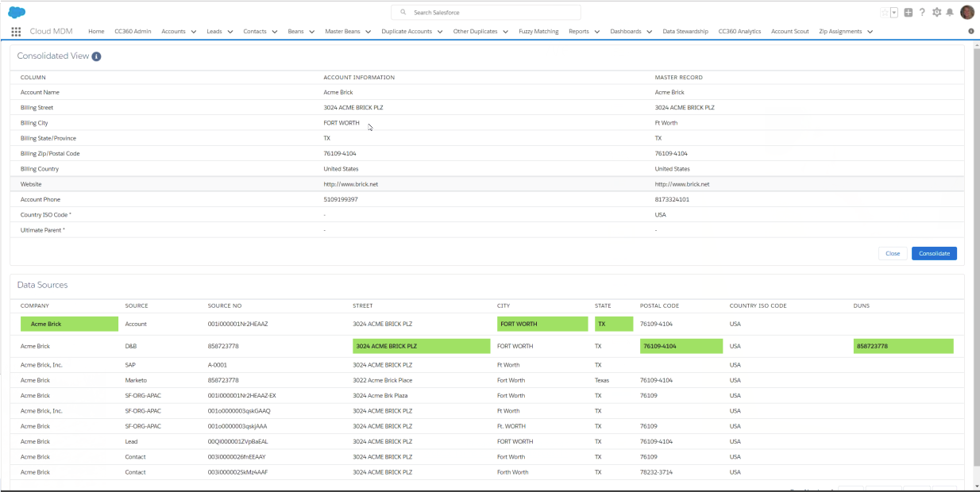Click postal code 78232-3714
The image size is (980, 492).
coord(656,472)
